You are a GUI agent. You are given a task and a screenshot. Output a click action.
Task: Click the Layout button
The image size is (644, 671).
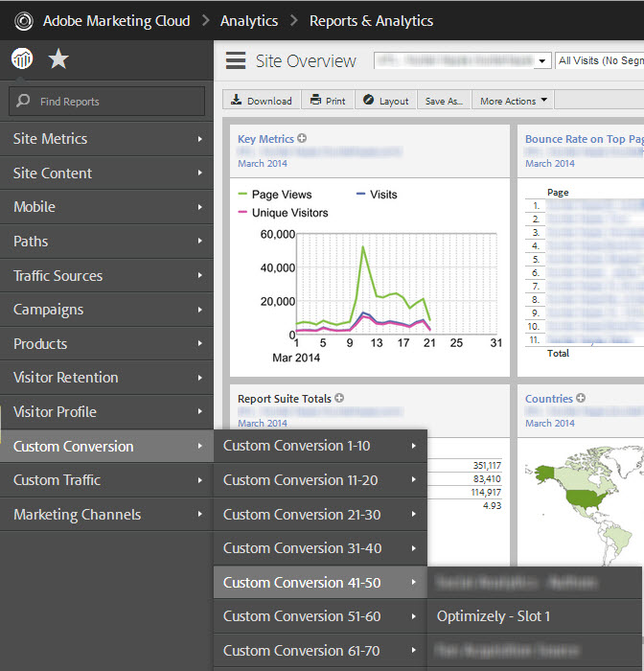pyautogui.click(x=385, y=100)
